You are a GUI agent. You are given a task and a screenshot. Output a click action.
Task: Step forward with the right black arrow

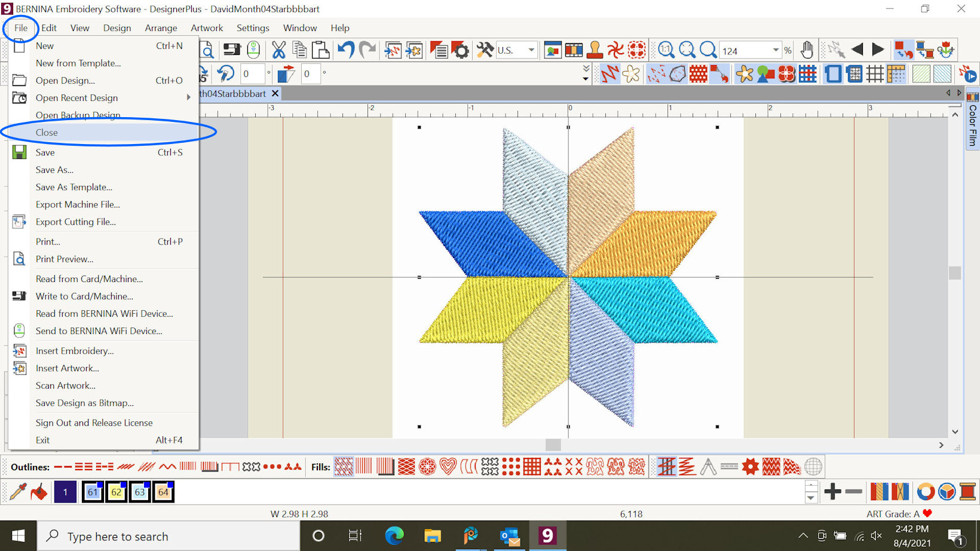[x=878, y=50]
